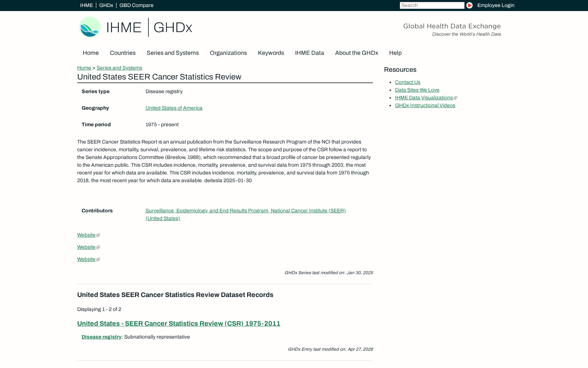588x368 pixels.
Task: Click Series and Systems breadcrumb link
Action: (x=119, y=68)
